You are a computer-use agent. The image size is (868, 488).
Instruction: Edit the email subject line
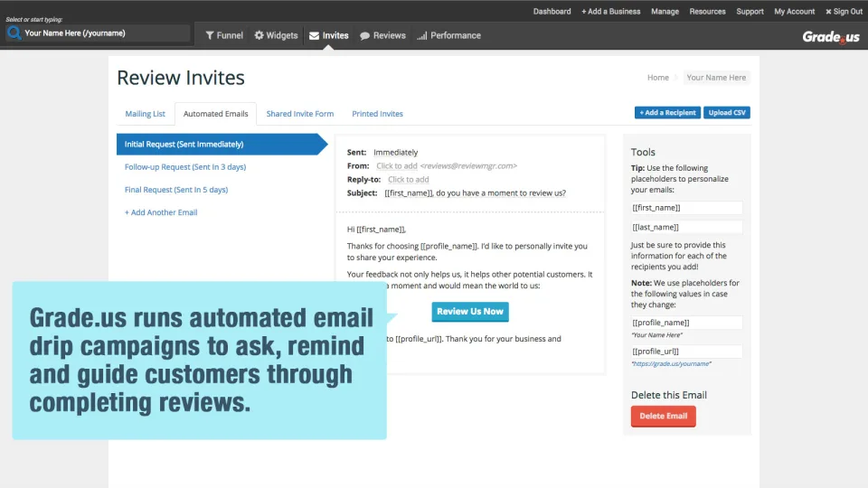[x=475, y=192]
